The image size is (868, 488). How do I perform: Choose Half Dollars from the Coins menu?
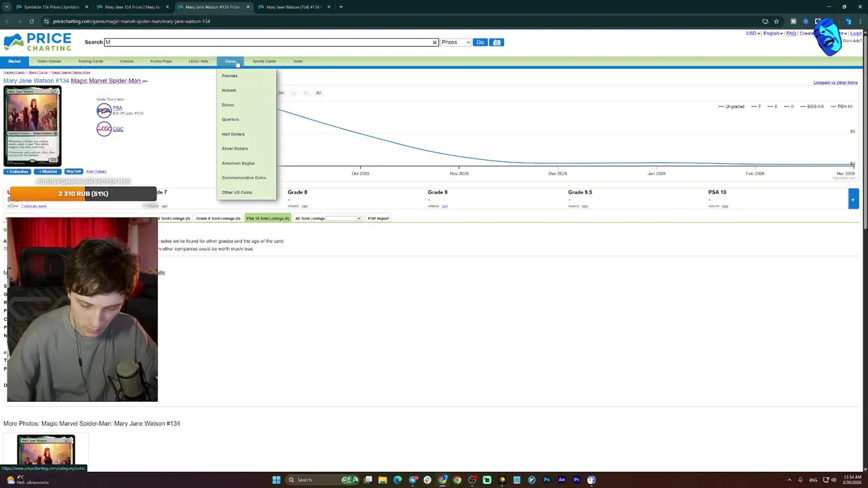point(233,134)
